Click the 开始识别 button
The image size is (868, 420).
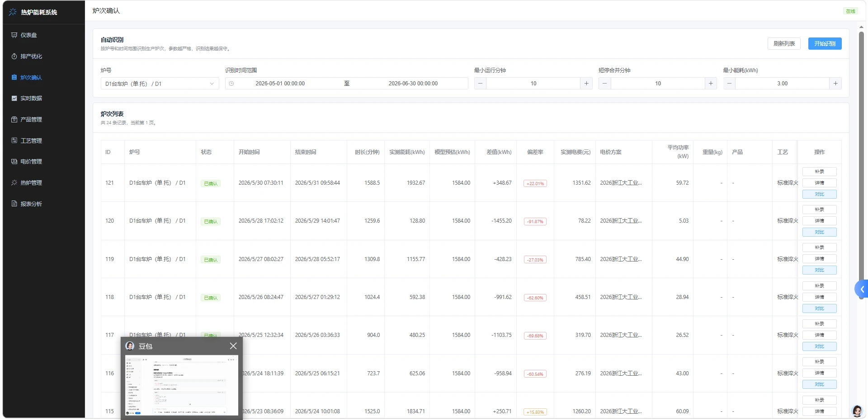(825, 44)
